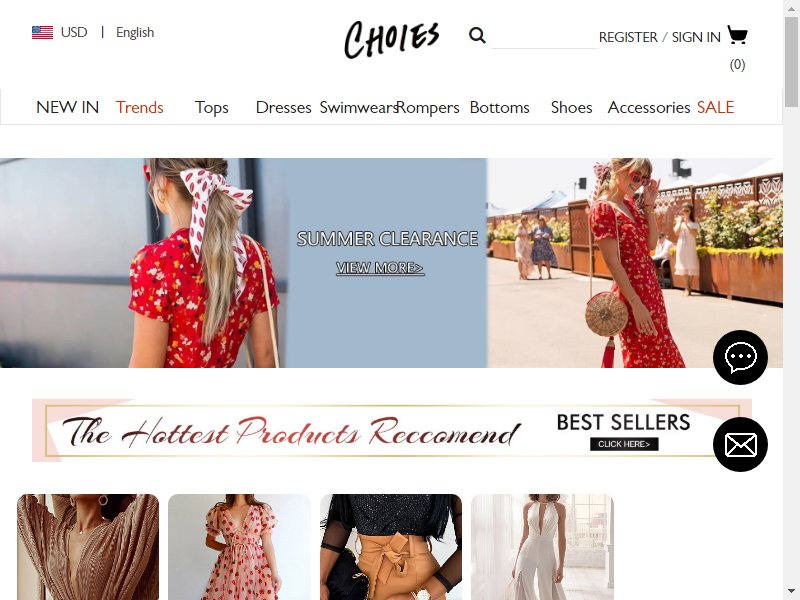
Task: Open the strawberry print dress thumbnail
Action: click(239, 547)
